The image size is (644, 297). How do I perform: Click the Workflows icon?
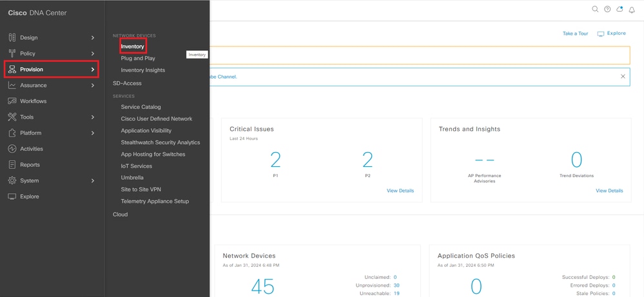coord(12,101)
